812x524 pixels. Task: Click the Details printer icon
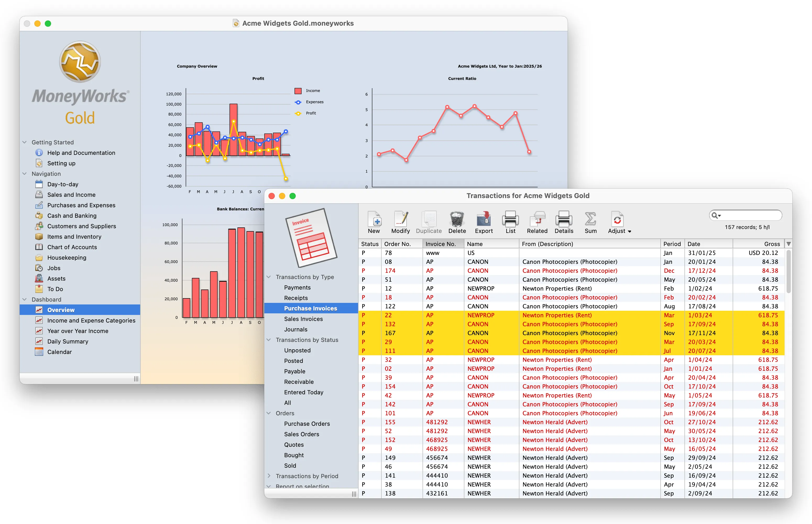click(x=564, y=220)
